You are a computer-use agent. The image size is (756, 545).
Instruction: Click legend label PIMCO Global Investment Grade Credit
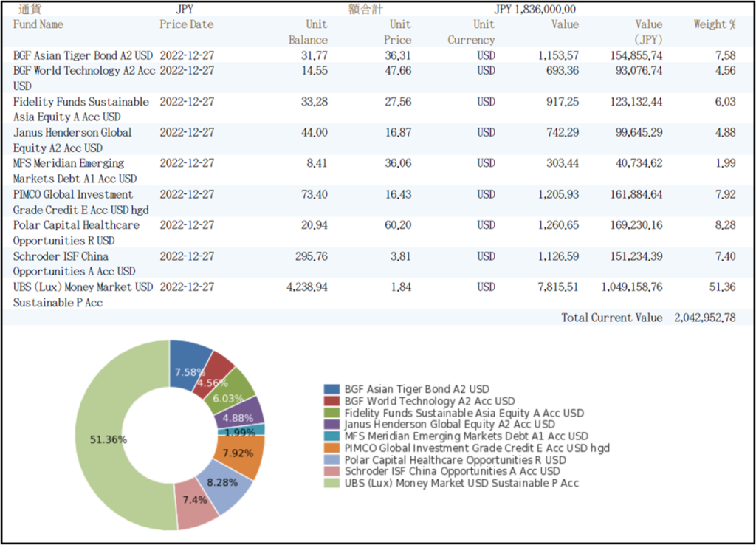click(478, 448)
